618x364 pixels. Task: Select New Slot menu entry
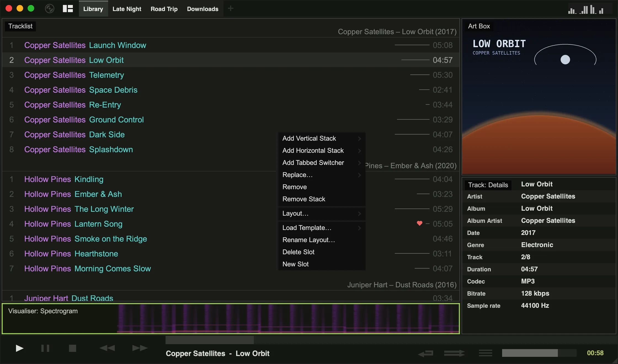(322, 264)
